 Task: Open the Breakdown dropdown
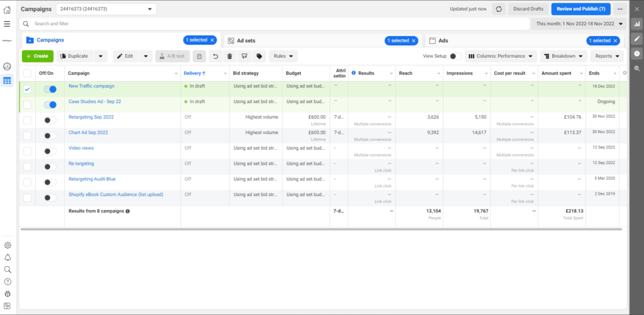pyautogui.click(x=563, y=56)
